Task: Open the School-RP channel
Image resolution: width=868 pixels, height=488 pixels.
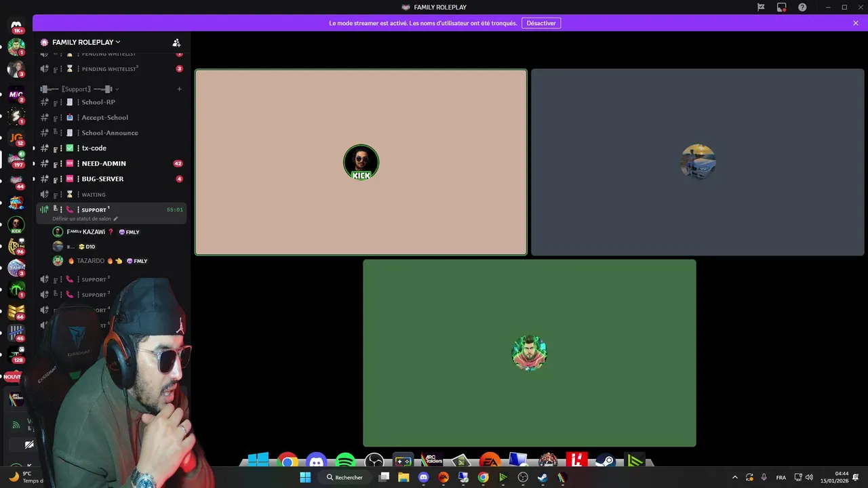Action: [x=111, y=102]
